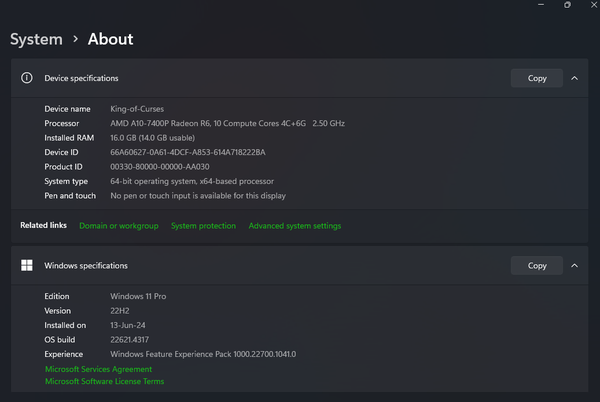Copy the device specifications
600x402 pixels.
pyautogui.click(x=537, y=78)
